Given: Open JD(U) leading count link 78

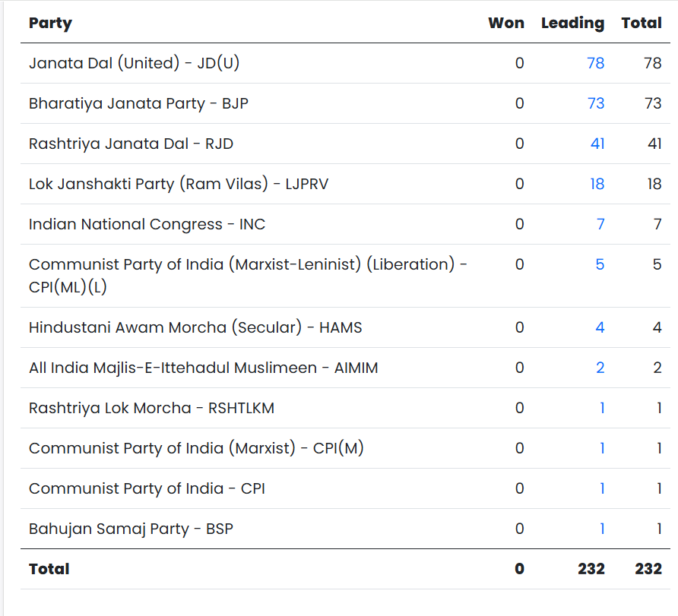Looking at the screenshot, I should click(x=595, y=63).
